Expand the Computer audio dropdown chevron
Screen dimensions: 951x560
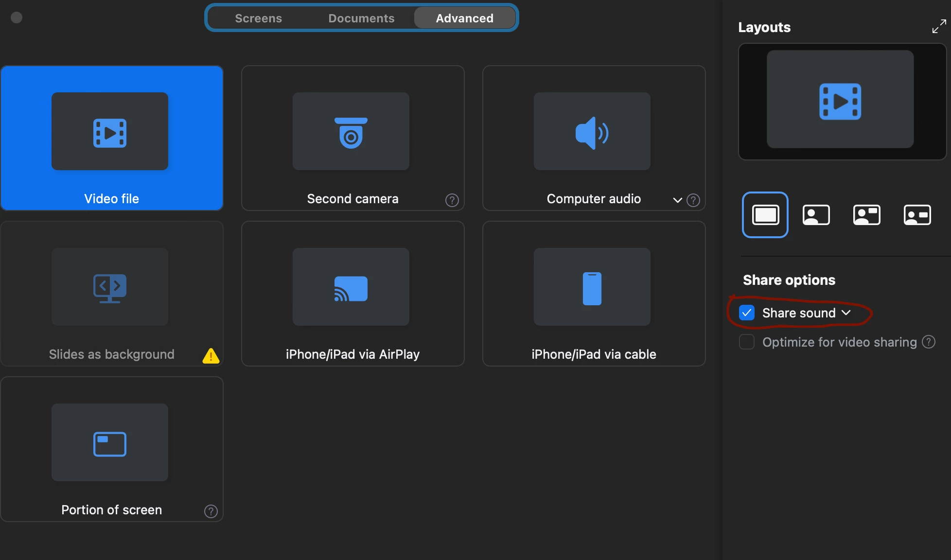coord(677,200)
